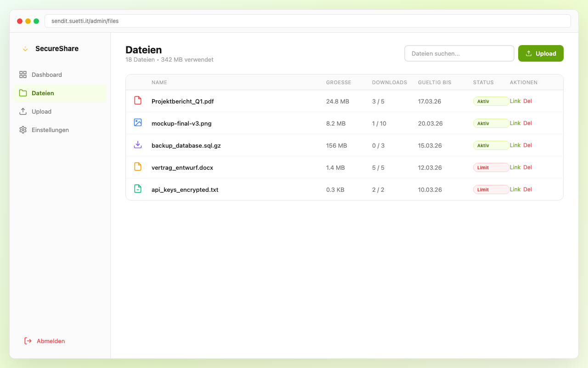Click the Limit status badge for vertrag_entwurf.docx
The image size is (588, 368).
tap(491, 167)
